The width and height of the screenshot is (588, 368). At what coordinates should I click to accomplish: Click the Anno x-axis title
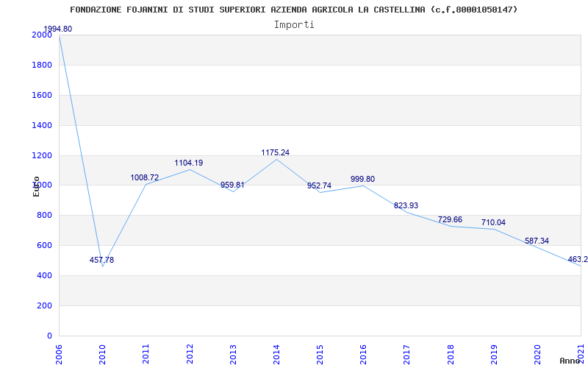(x=570, y=361)
